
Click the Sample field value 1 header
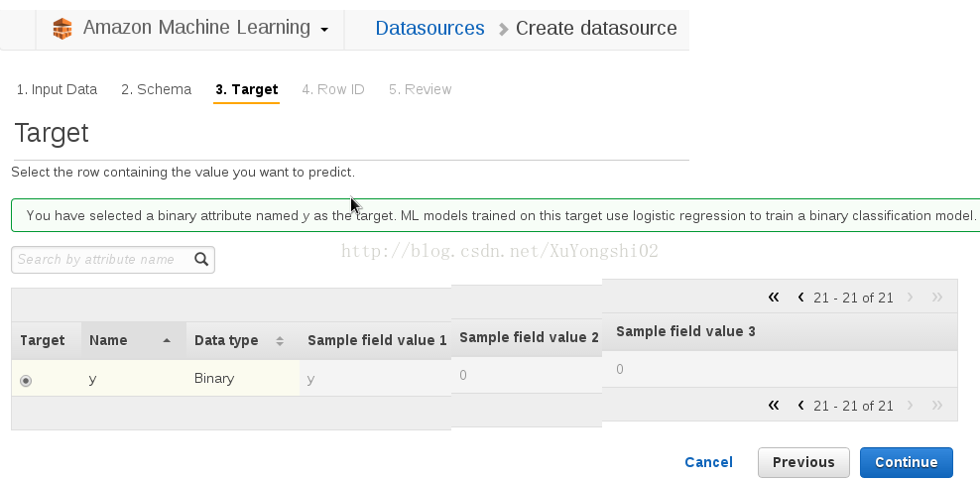coord(377,340)
